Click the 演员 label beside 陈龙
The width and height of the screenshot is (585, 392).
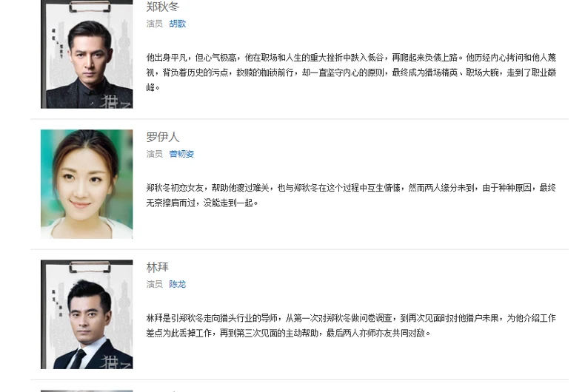[x=155, y=284]
